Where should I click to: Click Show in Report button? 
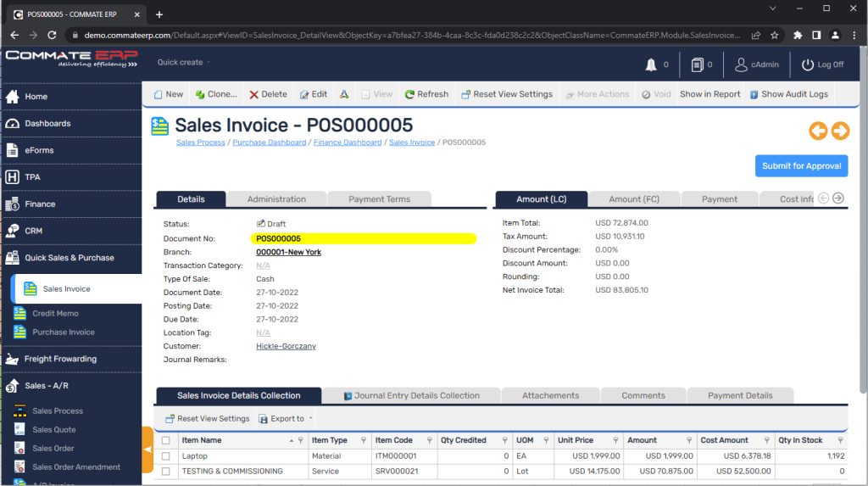point(709,94)
